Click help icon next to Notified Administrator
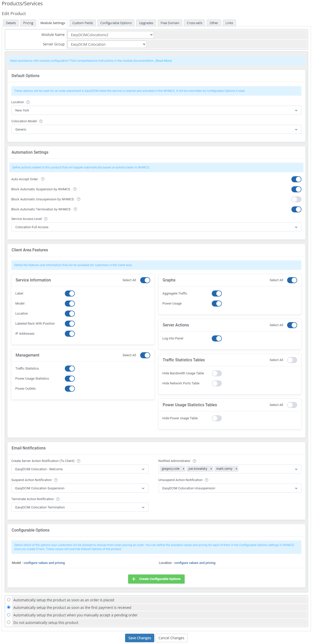This screenshot has height=644, width=313. tap(194, 461)
